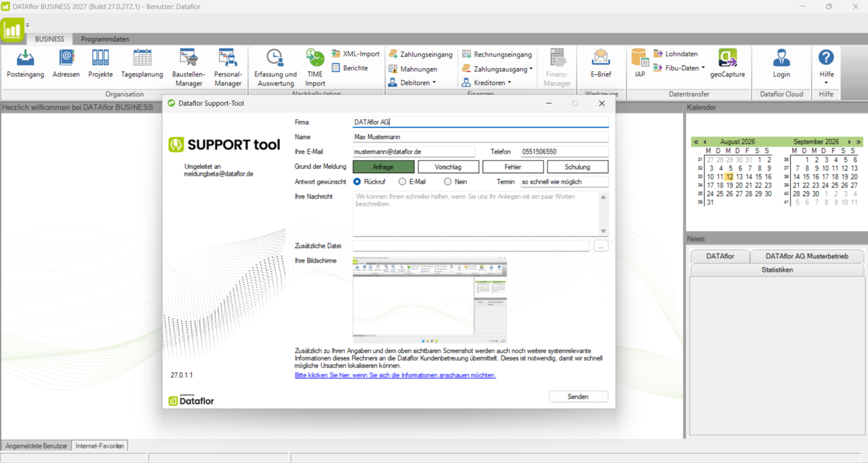The image size is (868, 463).
Task: Select August 12 in the calendar
Action: click(x=730, y=177)
